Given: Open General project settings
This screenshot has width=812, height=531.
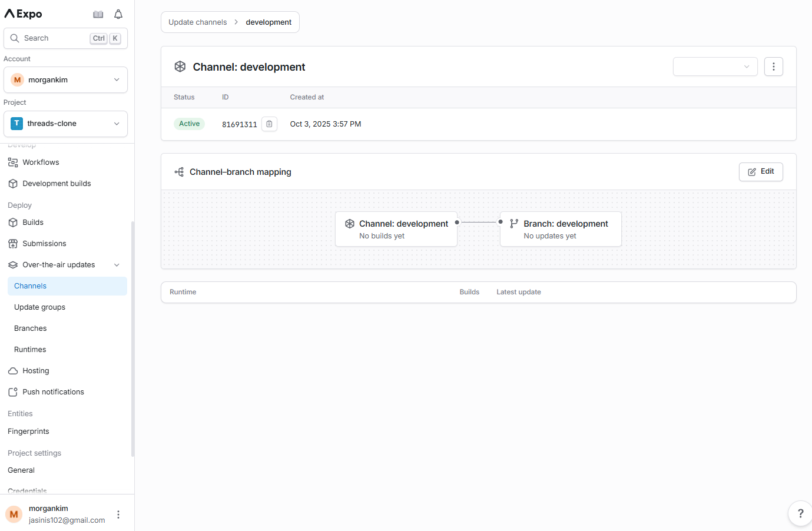Looking at the screenshot, I should click(21, 470).
